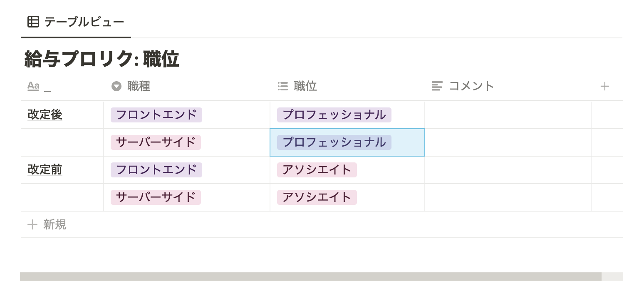
Task: Add a new row via 新規
Action: coord(55,225)
